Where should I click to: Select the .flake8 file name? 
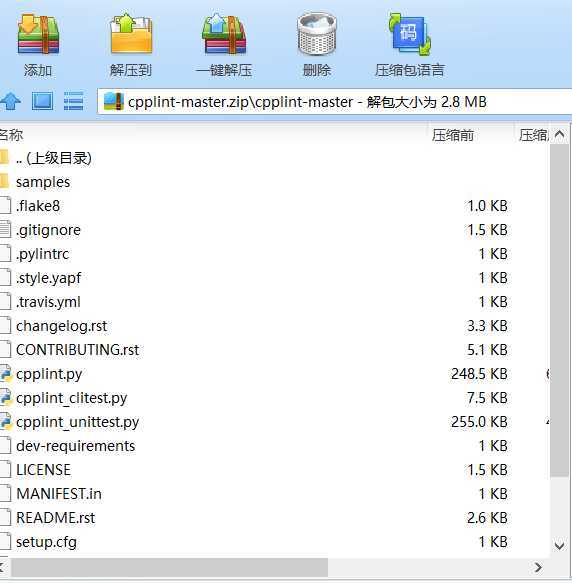(38, 206)
